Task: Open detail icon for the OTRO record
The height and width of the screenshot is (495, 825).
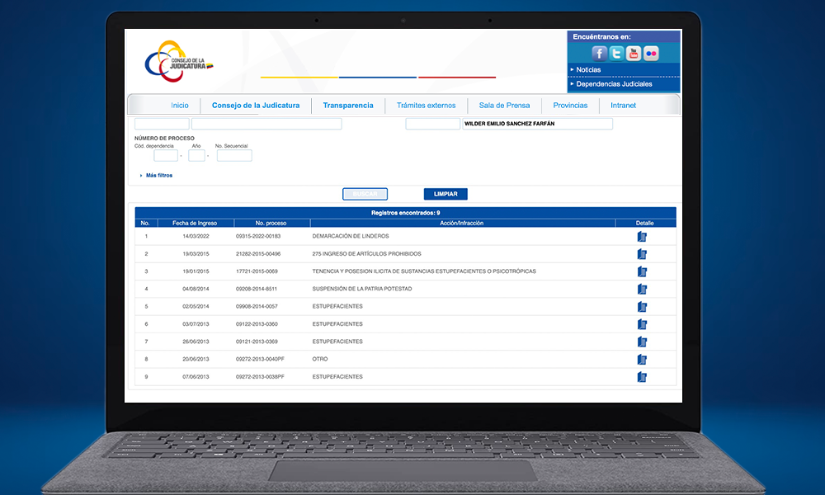Action: point(642,359)
